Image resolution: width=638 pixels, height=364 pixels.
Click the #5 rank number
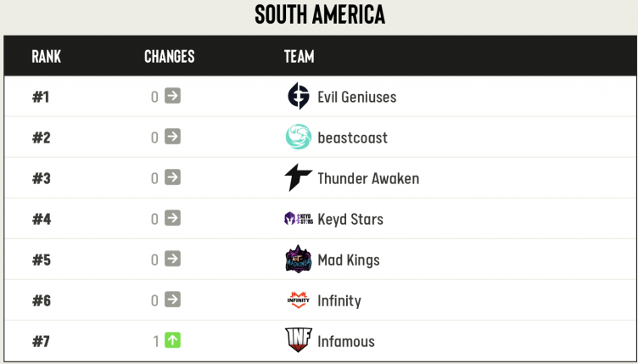[42, 260]
